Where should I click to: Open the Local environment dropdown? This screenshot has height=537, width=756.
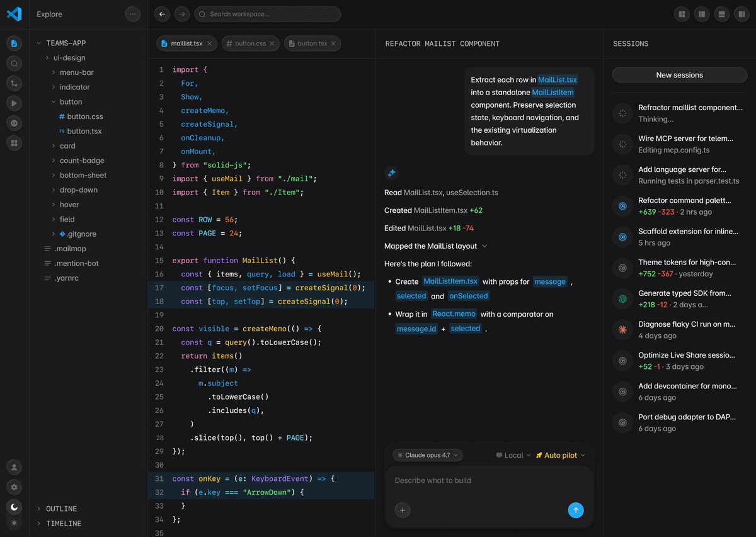(x=513, y=455)
